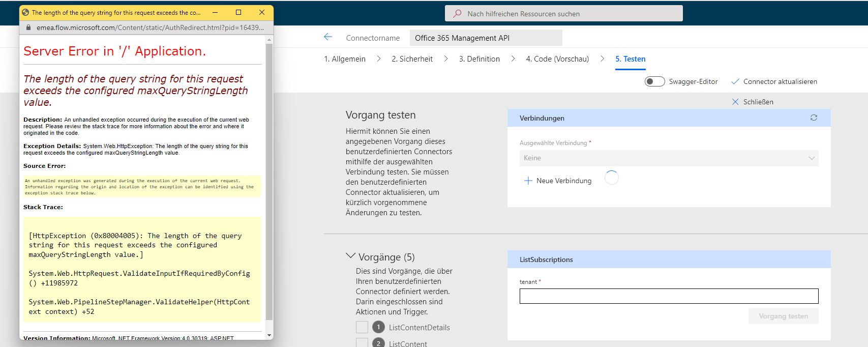This screenshot has width=868, height=347.
Task: Refresh connections with Verbindungen reload icon
Action: (814, 118)
